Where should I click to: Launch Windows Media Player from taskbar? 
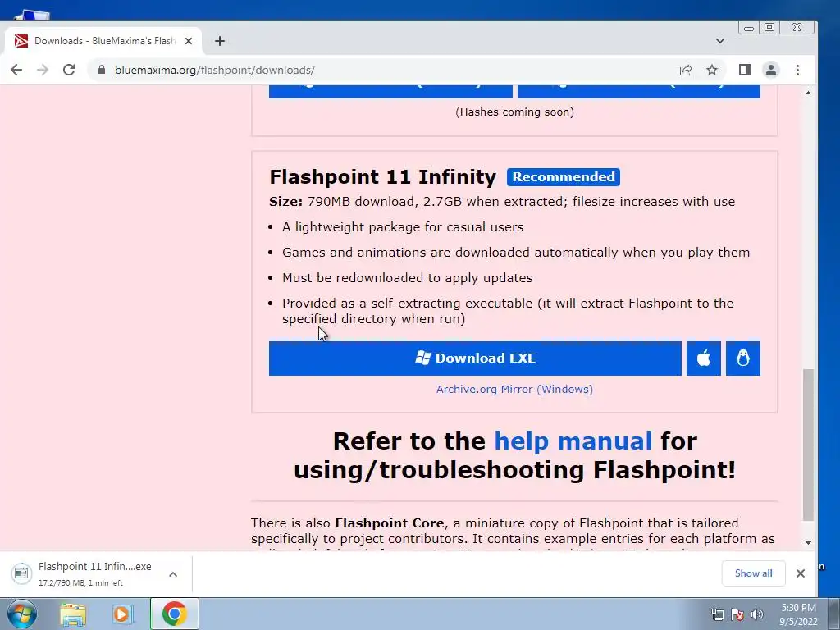tap(123, 614)
